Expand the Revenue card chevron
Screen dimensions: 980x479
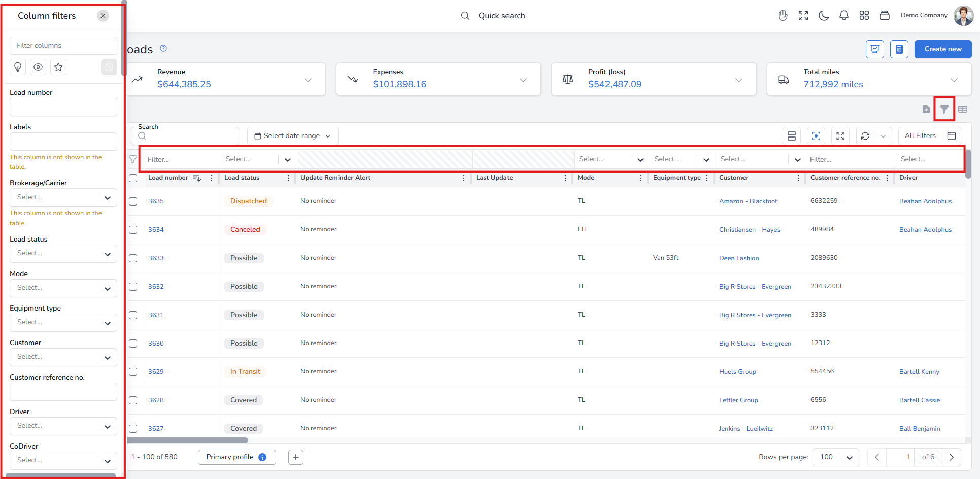(308, 80)
